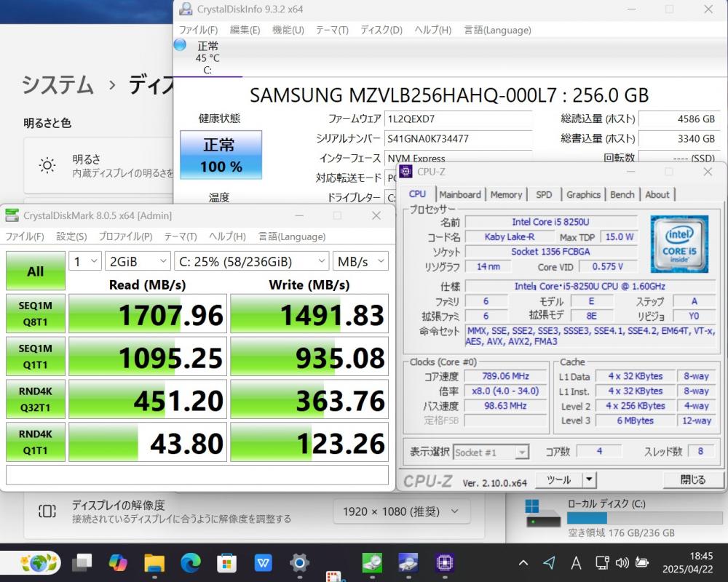Open the drive selector showing C: 25%
The width and height of the screenshot is (728, 582).
point(252,261)
